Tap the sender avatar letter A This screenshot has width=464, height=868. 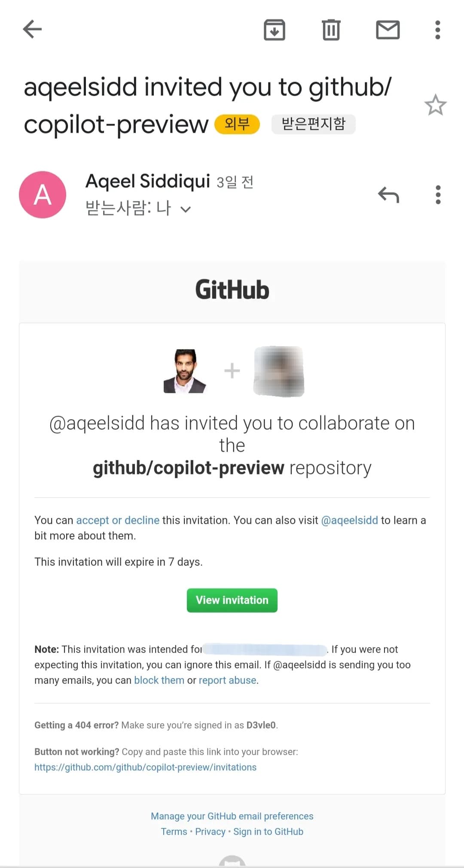tap(43, 194)
